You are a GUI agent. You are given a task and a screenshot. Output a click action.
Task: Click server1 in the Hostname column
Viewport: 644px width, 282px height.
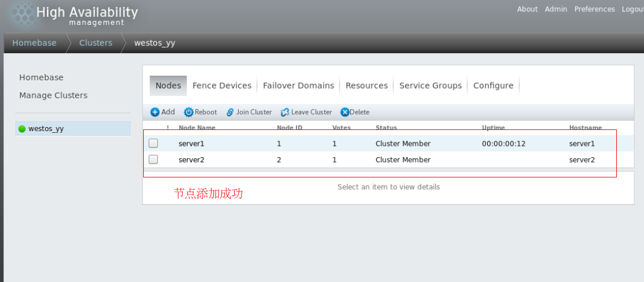(582, 144)
